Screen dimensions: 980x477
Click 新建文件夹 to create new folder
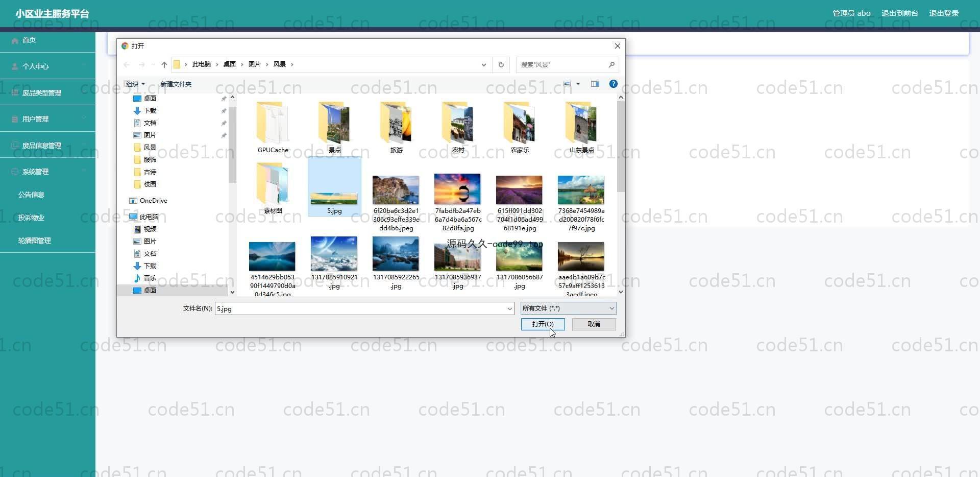click(176, 84)
